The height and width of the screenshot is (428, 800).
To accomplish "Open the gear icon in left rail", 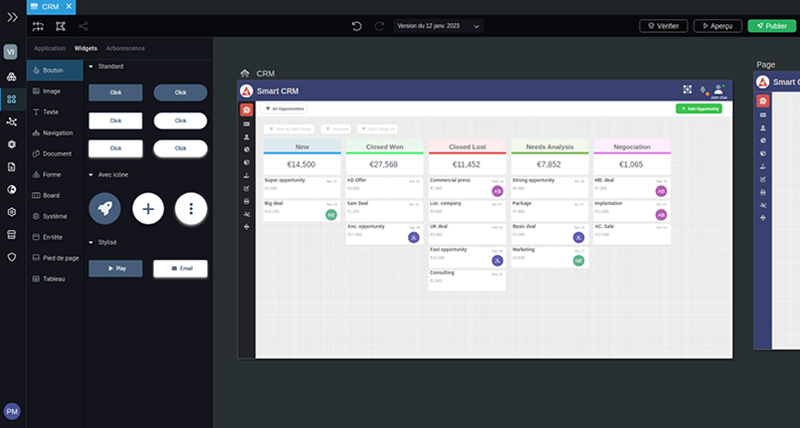I will point(11,144).
